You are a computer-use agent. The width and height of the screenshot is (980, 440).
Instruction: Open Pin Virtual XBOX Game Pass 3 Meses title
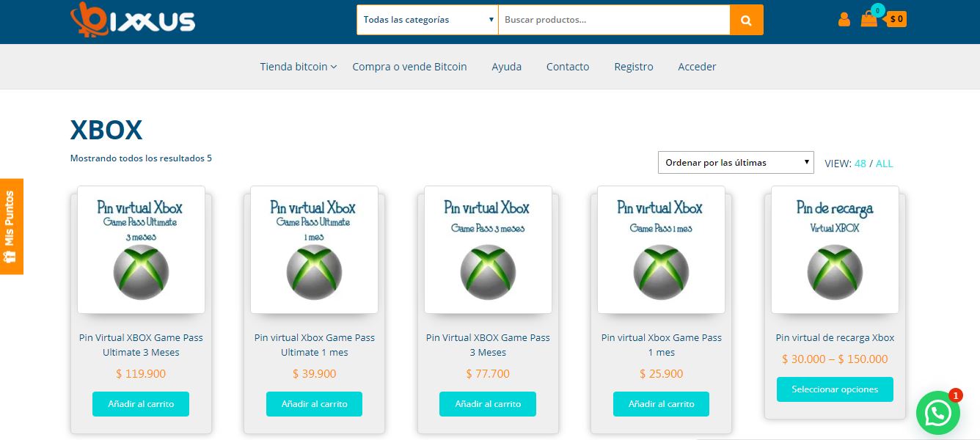[x=488, y=345]
